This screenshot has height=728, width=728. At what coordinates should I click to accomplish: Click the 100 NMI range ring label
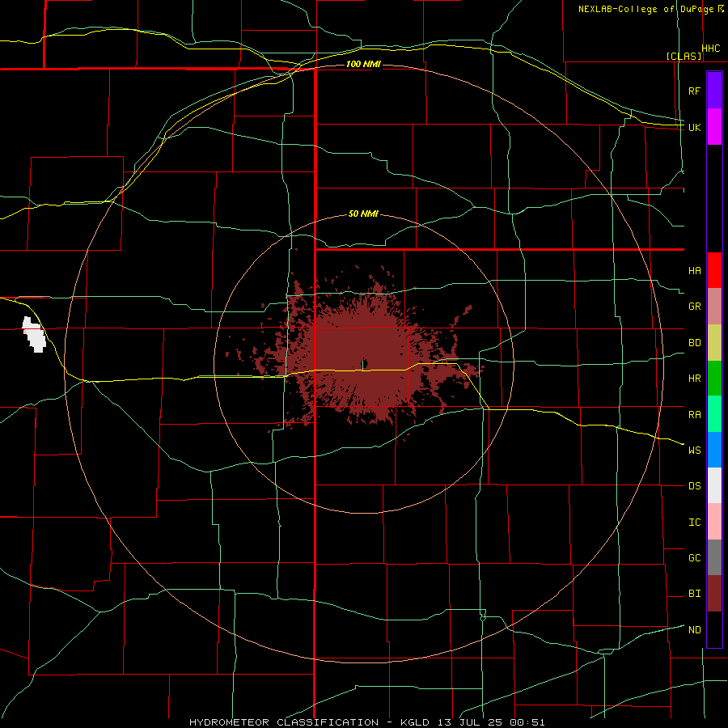(x=363, y=64)
